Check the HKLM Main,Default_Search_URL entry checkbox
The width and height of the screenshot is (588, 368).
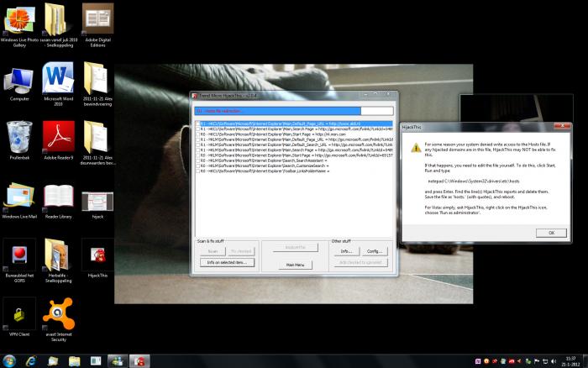pyautogui.click(x=197, y=145)
